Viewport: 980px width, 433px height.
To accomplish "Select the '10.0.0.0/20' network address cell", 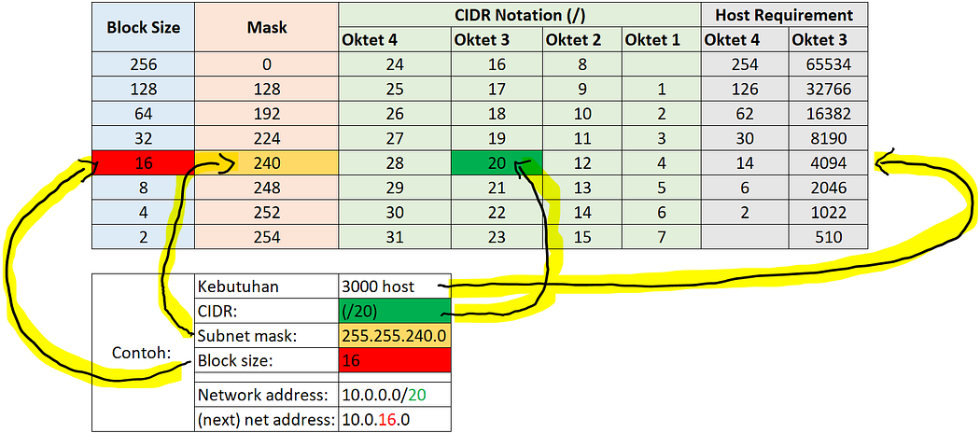I will [x=395, y=394].
